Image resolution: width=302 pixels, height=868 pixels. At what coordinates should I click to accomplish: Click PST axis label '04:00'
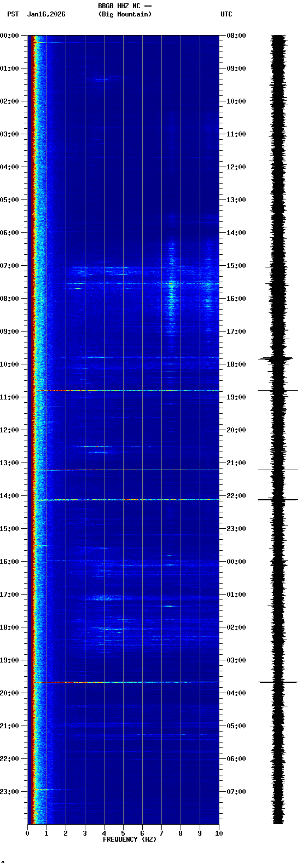coord(9,167)
